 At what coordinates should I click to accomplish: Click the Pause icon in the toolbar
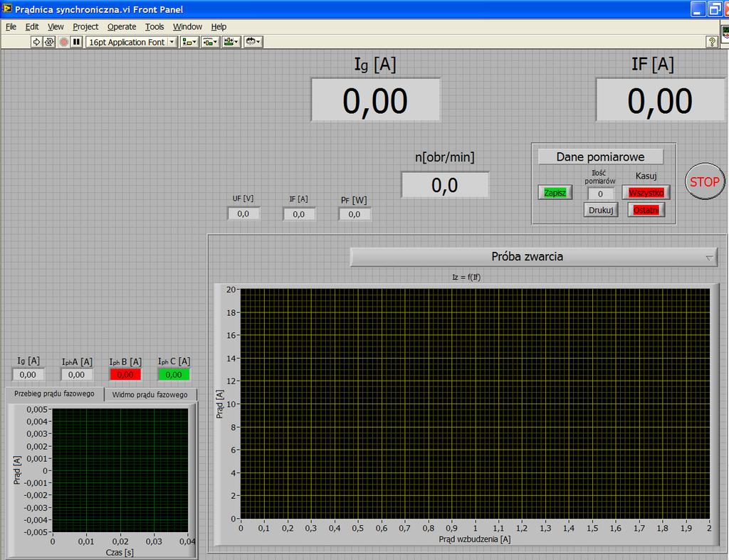pos(77,42)
